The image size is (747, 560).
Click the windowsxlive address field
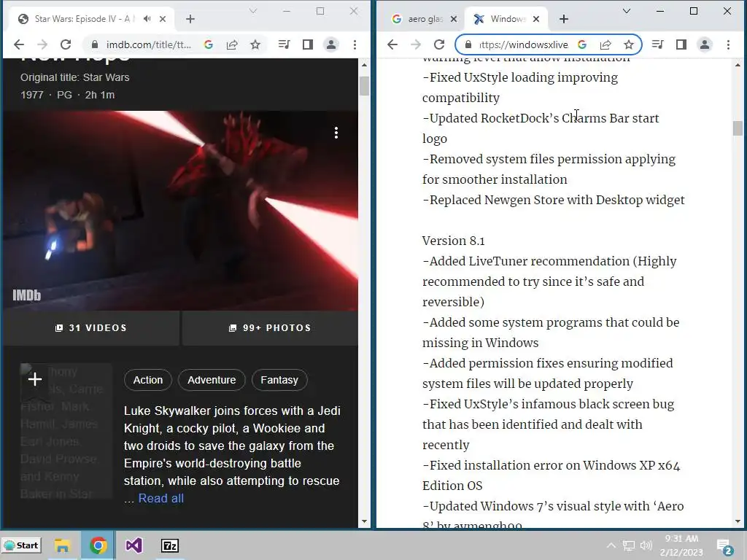click(524, 44)
